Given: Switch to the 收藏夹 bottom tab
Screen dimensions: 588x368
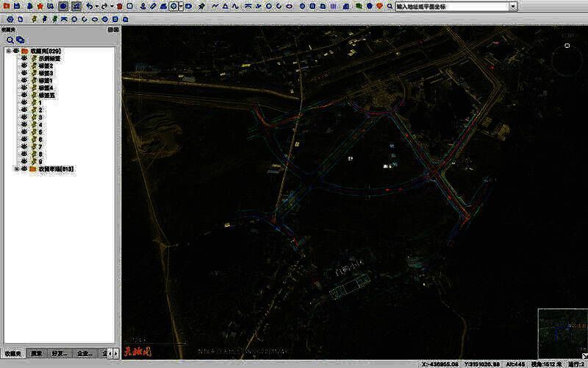Looking at the screenshot, I should click(12, 353).
